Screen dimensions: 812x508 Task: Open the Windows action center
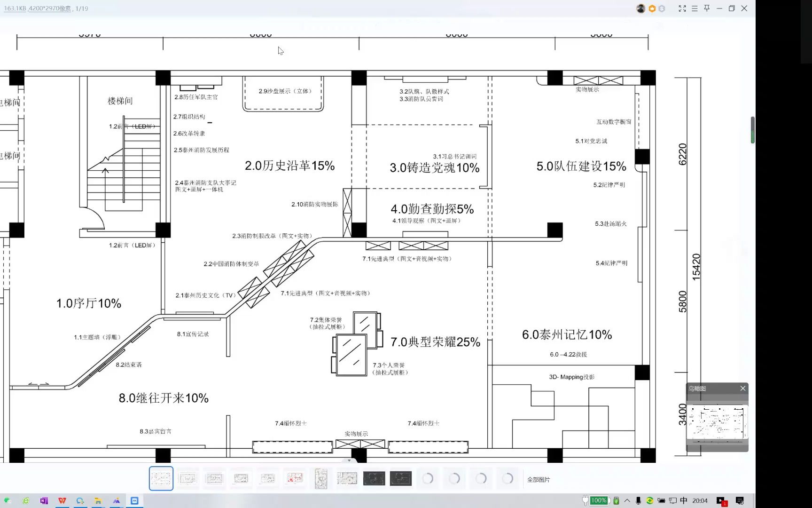(x=740, y=500)
